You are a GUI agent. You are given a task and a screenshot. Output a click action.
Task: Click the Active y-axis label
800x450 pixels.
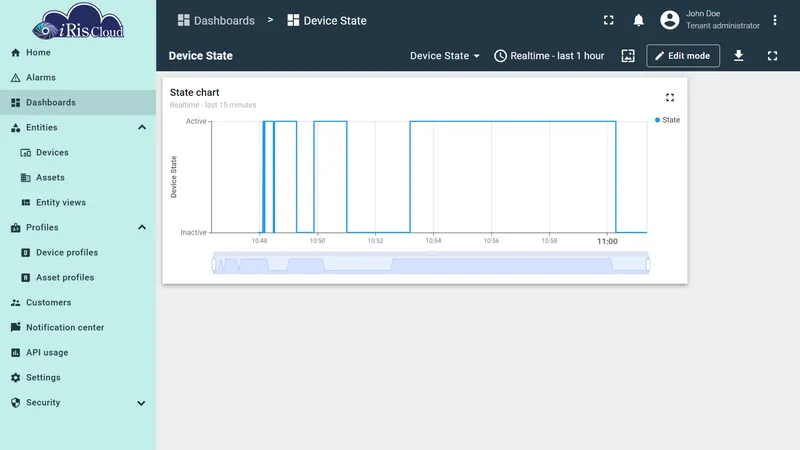pyautogui.click(x=196, y=121)
